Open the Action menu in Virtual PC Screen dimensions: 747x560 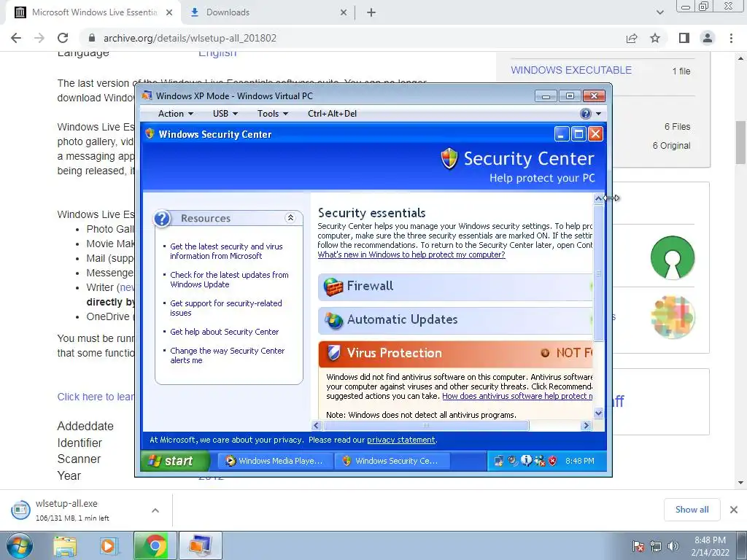[175, 113]
